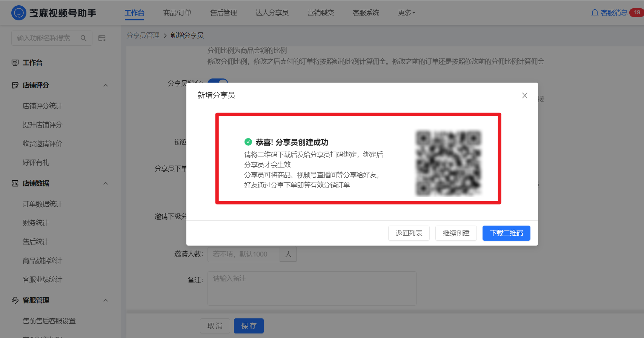The height and width of the screenshot is (338, 644).
Task: Open 收货邀请评价 in sidebar
Action: pyautogui.click(x=42, y=144)
